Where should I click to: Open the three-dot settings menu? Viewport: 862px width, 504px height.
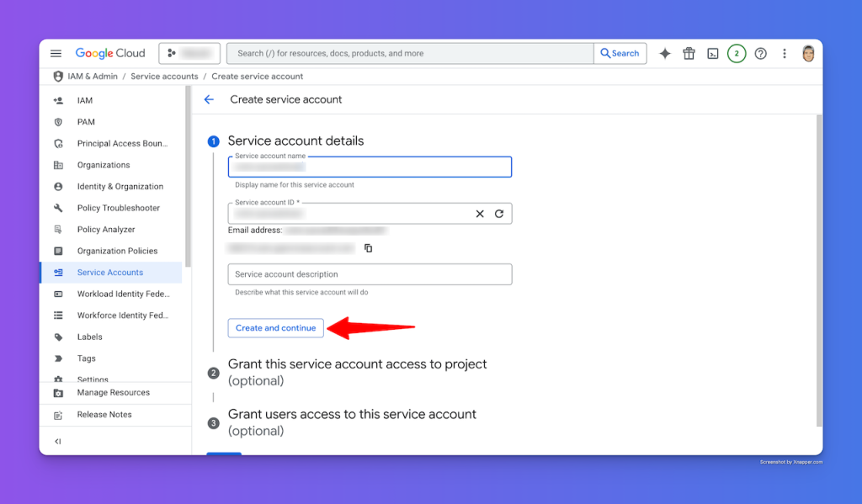click(785, 53)
